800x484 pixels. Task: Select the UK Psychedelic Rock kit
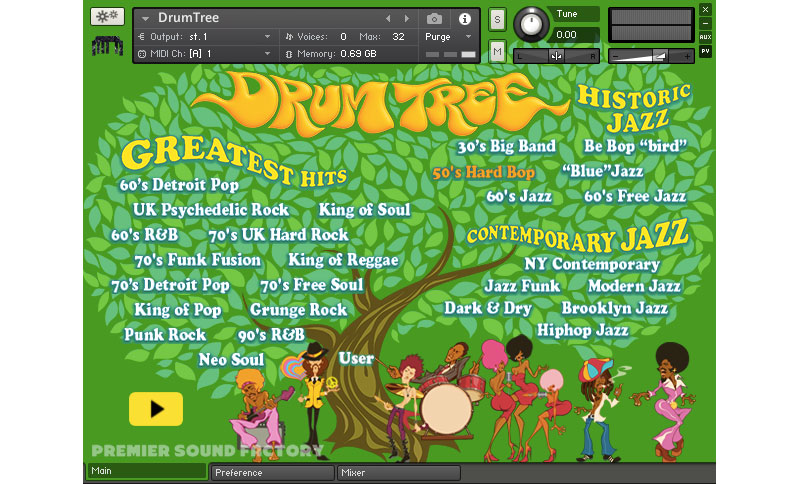click(211, 210)
